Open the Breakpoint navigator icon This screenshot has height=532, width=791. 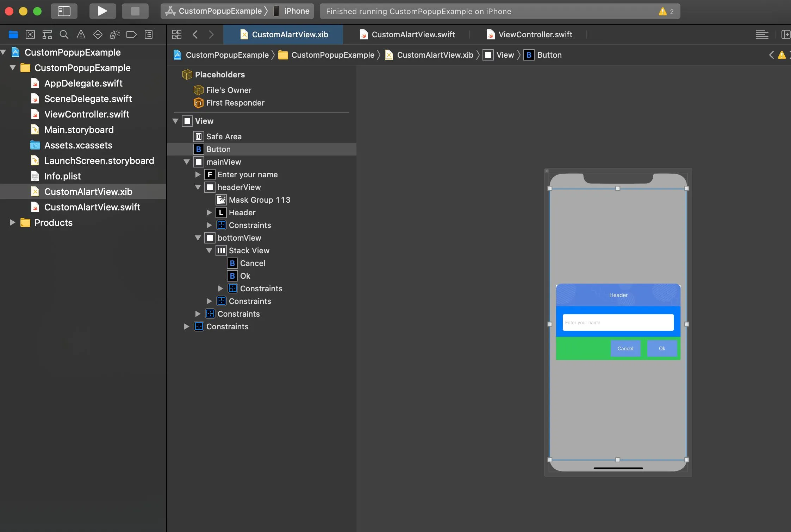(131, 34)
